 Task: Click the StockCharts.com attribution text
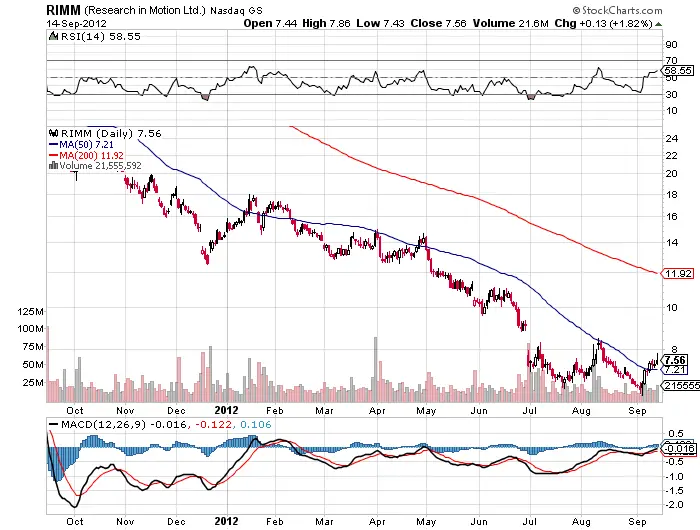click(x=617, y=10)
